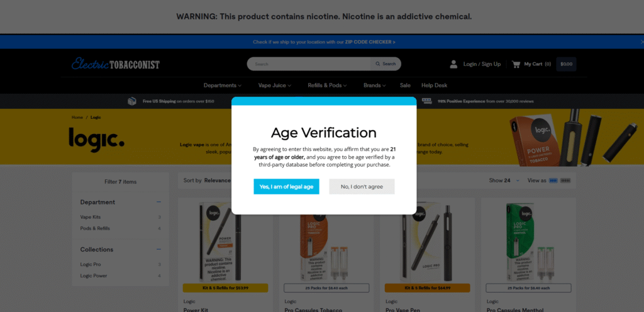Open the shopping cart icon

516,64
